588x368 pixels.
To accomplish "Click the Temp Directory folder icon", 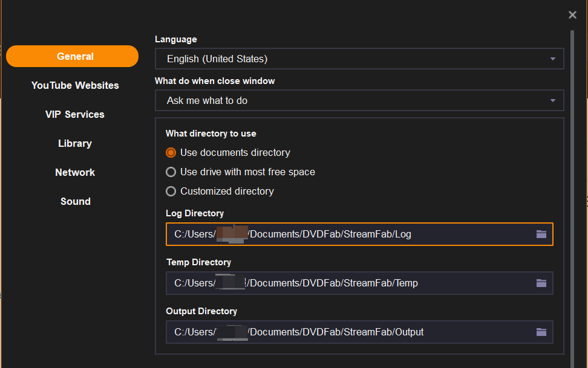I will click(x=541, y=283).
